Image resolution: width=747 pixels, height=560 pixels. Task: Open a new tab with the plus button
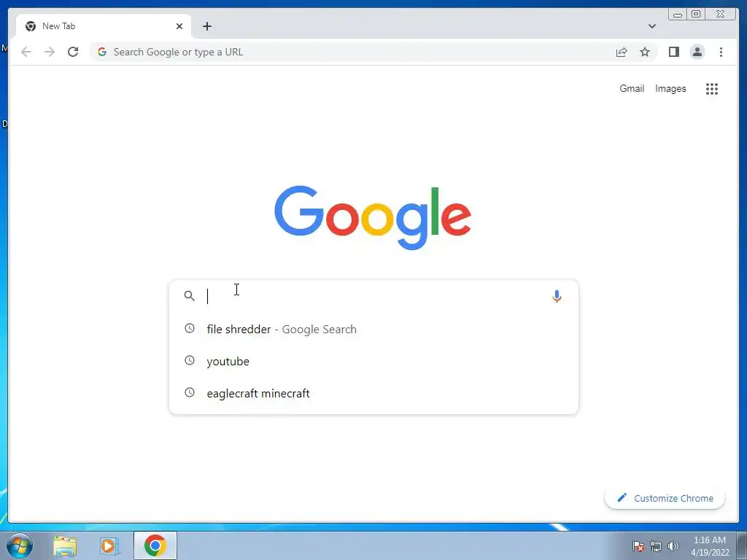point(206,26)
